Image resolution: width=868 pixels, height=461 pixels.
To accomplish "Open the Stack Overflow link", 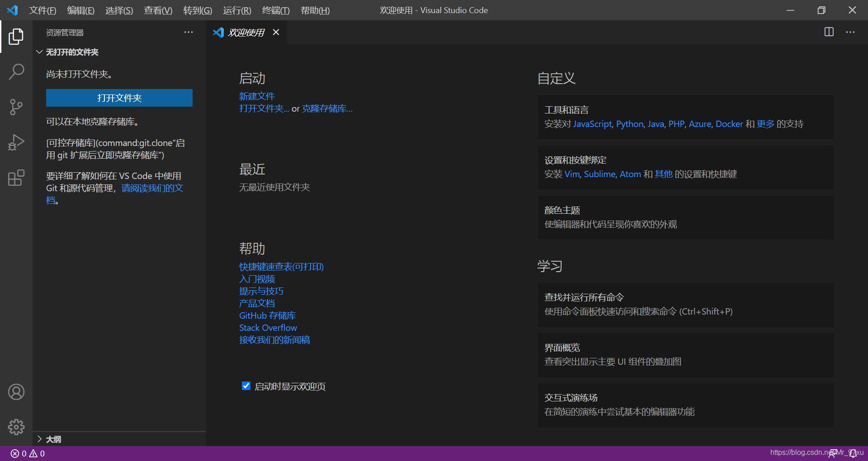I will 268,328.
